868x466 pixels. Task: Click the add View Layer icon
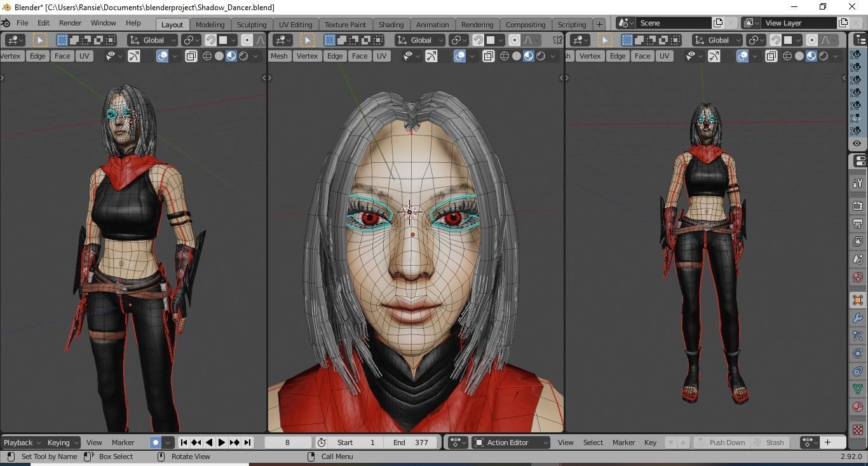tap(843, 23)
